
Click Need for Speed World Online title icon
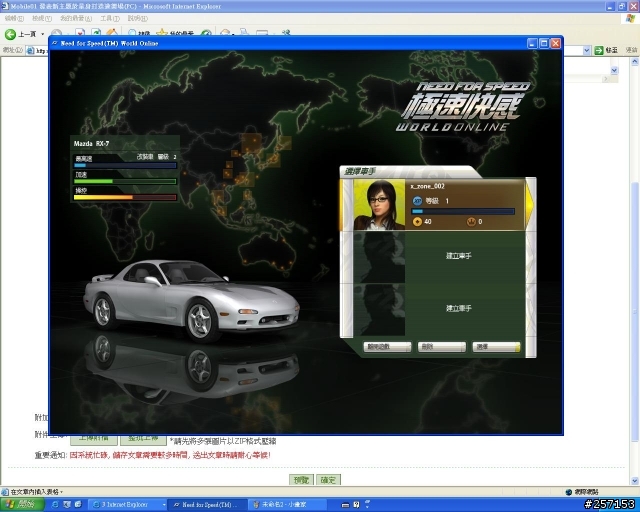pos(54,43)
